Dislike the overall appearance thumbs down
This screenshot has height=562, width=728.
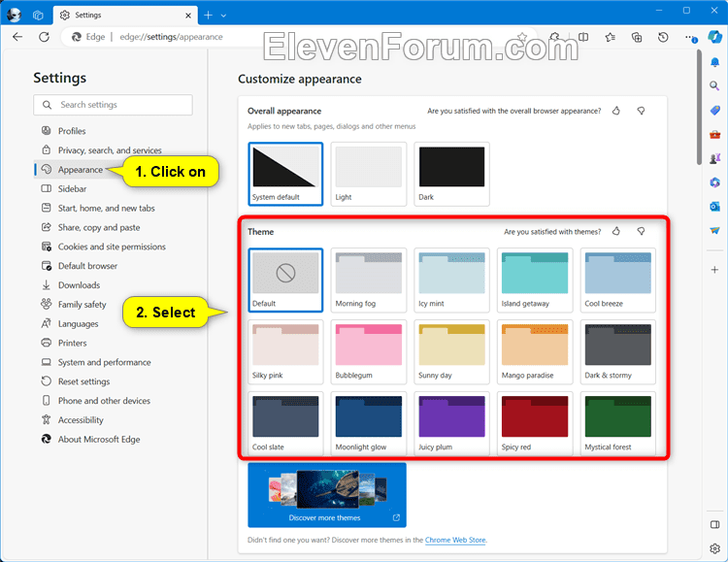coord(642,111)
